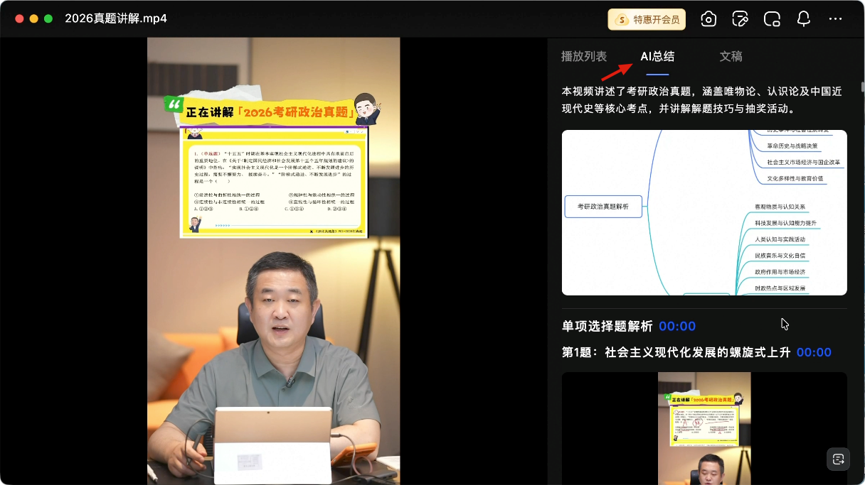Click mind map node 客观物质与认知关系

pyautogui.click(x=779, y=207)
